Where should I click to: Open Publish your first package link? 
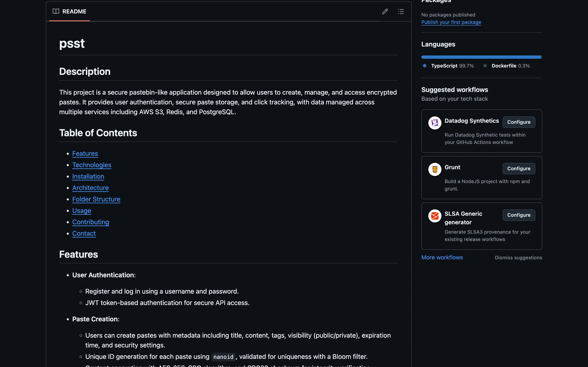click(x=451, y=22)
